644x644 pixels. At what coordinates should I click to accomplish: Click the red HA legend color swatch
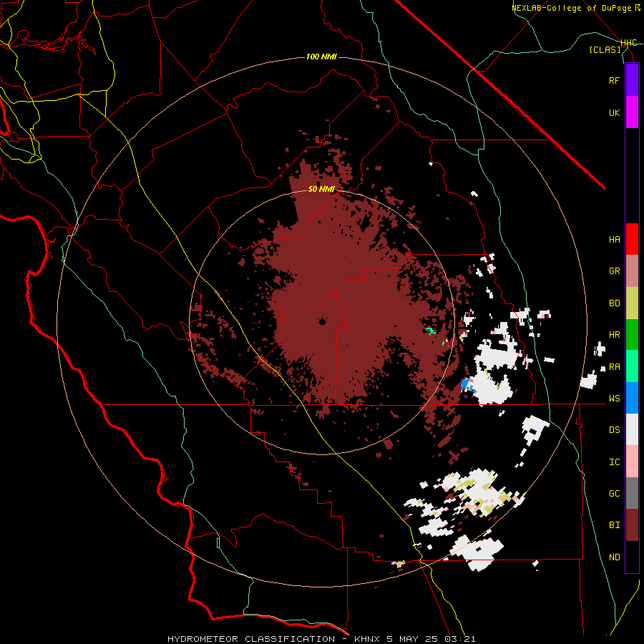click(632, 239)
